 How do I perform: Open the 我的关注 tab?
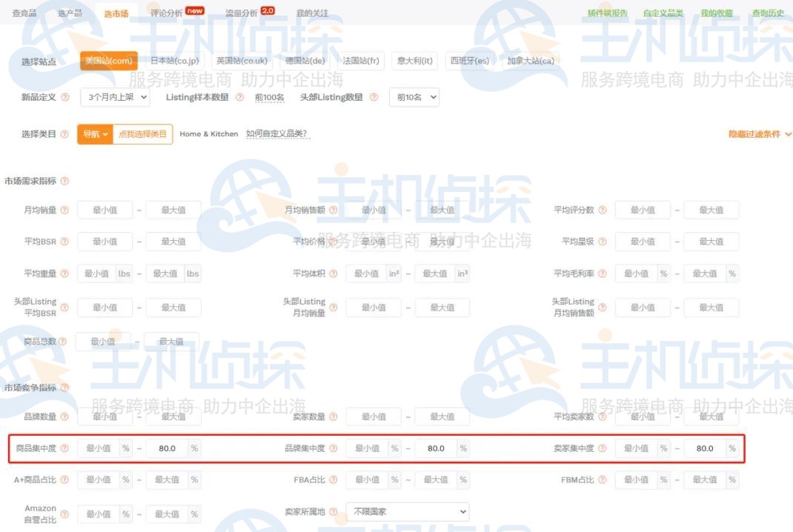pos(311,12)
